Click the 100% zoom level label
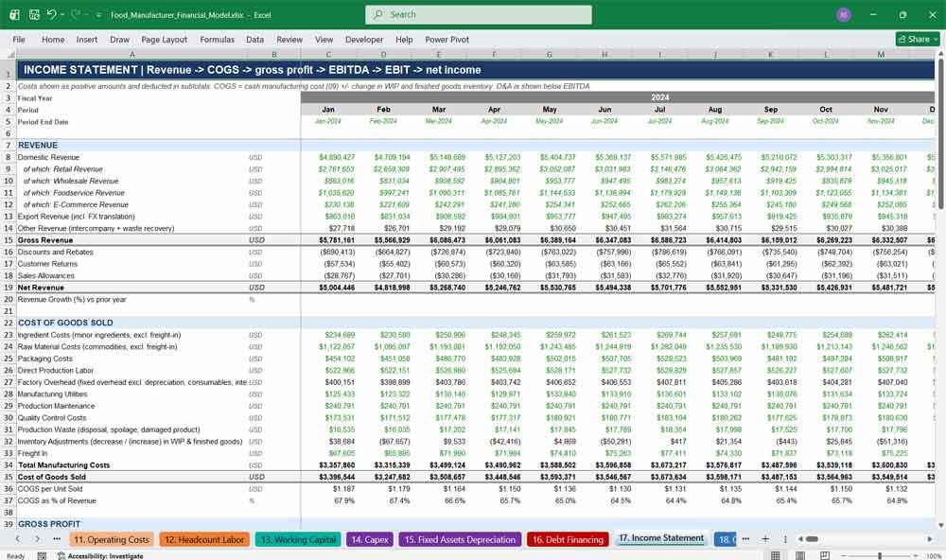The image size is (946, 560). tap(934, 556)
